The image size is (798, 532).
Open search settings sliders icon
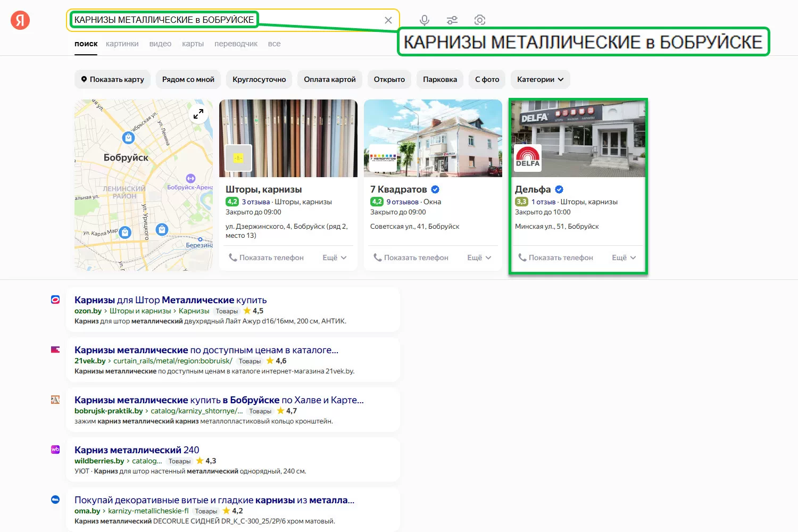452,20
